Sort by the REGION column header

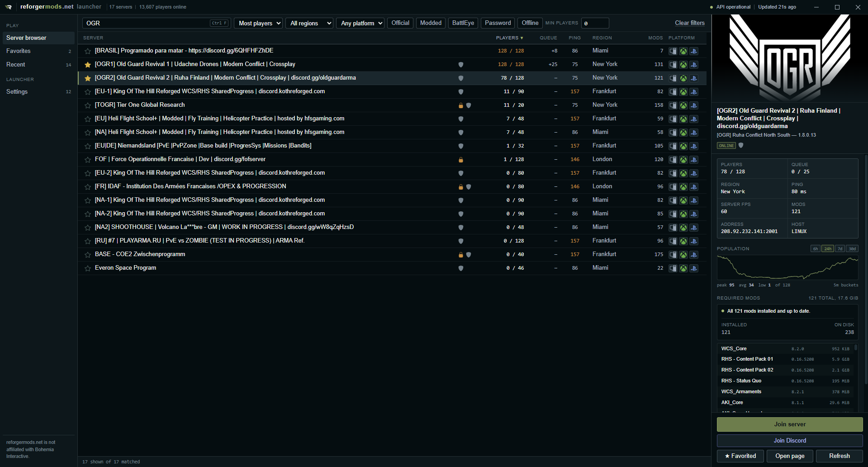[602, 38]
